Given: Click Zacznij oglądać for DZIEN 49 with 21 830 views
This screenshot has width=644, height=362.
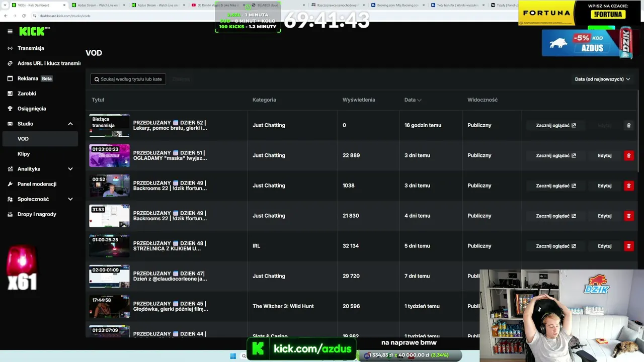Looking at the screenshot, I should [556, 216].
